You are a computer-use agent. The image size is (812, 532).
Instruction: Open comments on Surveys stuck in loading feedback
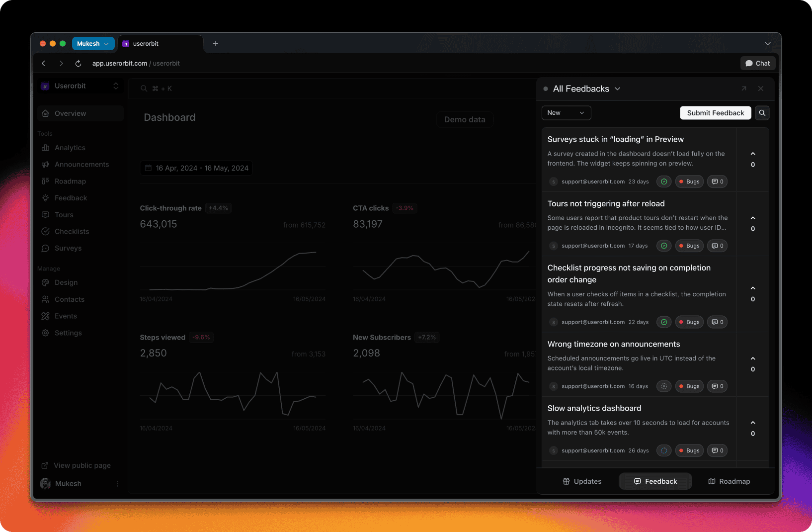tap(717, 181)
